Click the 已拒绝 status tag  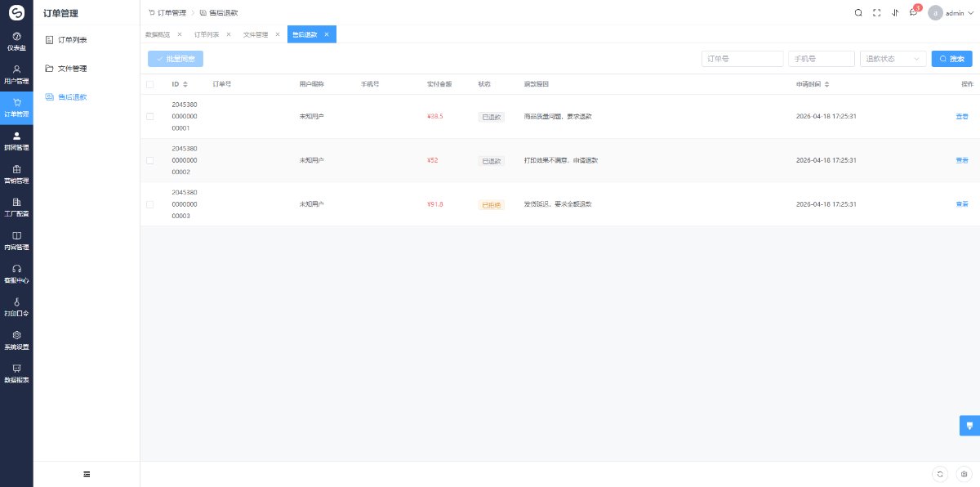point(492,204)
